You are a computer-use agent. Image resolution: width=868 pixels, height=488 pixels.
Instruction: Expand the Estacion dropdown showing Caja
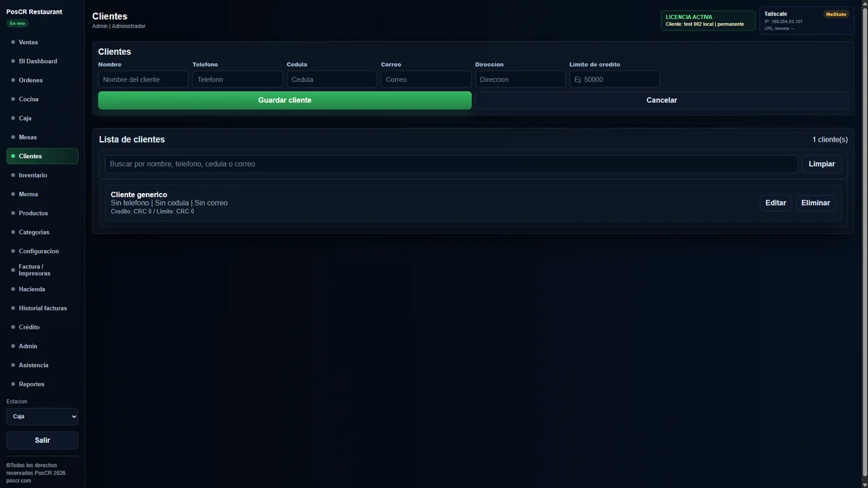click(x=42, y=416)
